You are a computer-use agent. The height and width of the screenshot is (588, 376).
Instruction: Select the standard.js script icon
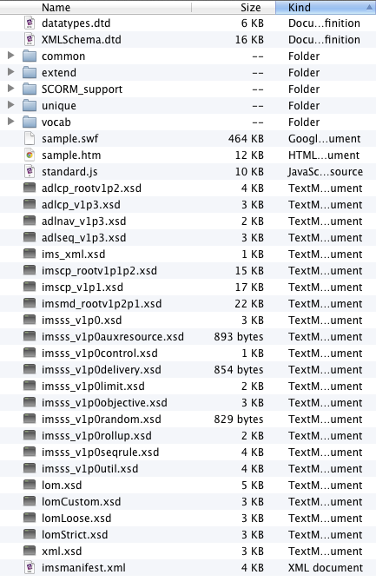click(x=30, y=172)
